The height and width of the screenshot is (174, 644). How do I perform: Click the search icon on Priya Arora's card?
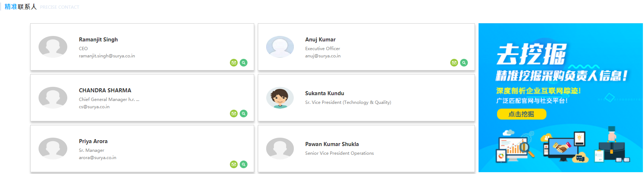[244, 165]
